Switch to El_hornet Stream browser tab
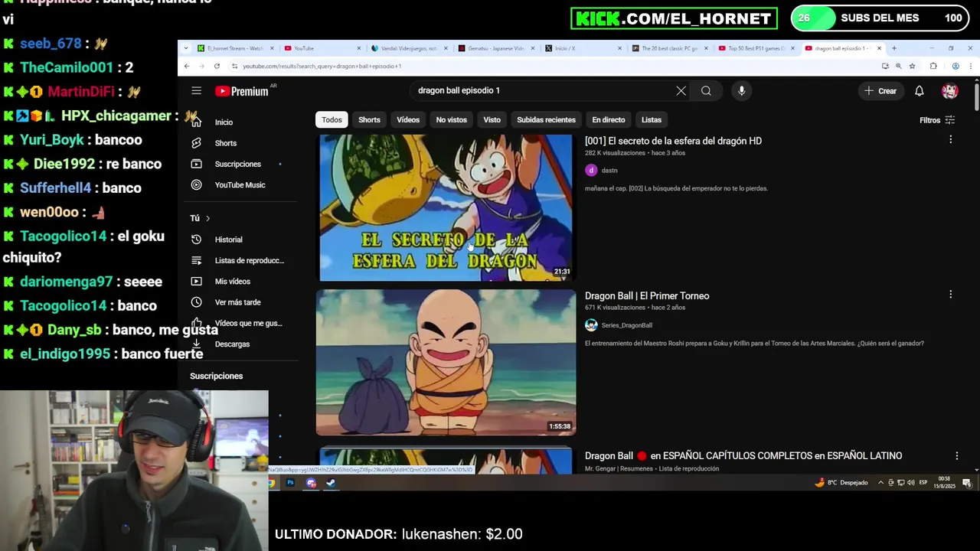 point(235,48)
